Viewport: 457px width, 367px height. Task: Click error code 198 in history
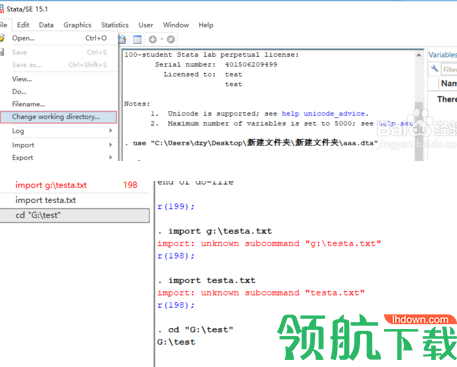(130, 185)
